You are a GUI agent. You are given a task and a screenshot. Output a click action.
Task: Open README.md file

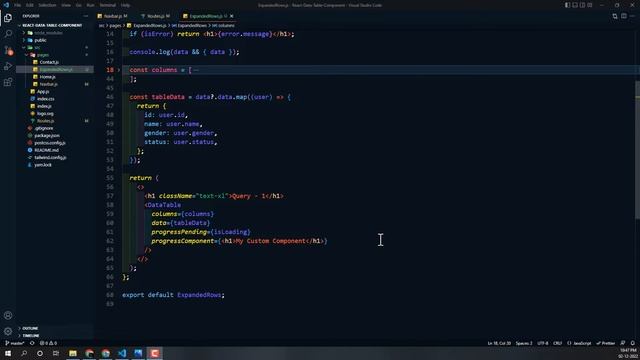46,150
